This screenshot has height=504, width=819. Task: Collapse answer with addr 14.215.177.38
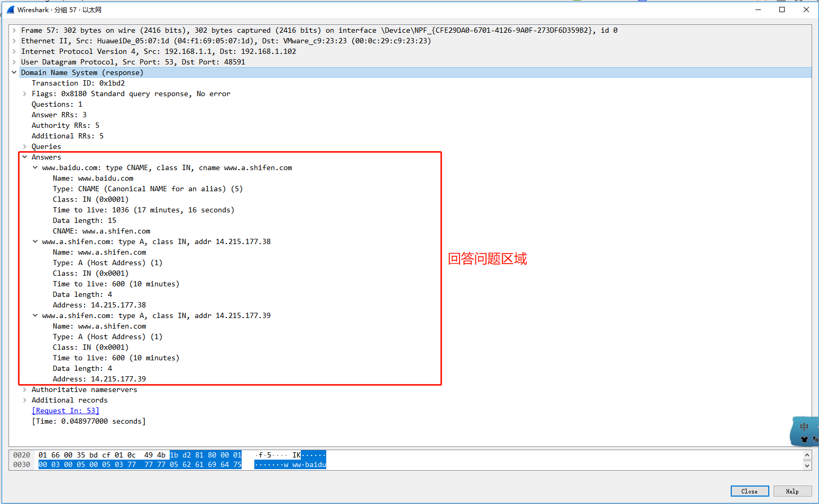coord(35,241)
